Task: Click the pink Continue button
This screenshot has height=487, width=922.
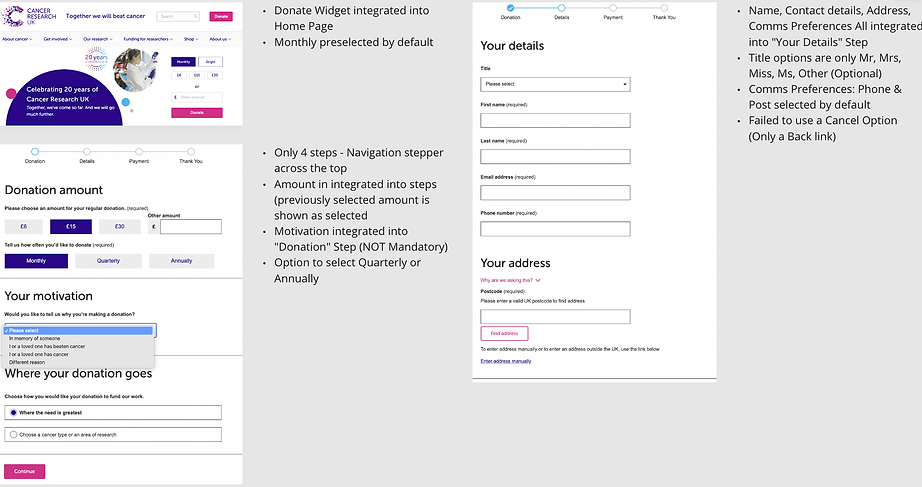Action: [25, 471]
